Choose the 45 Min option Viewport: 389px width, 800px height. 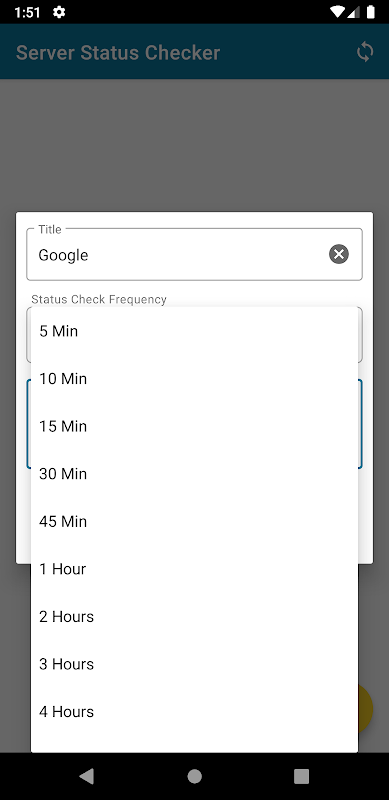pos(194,521)
